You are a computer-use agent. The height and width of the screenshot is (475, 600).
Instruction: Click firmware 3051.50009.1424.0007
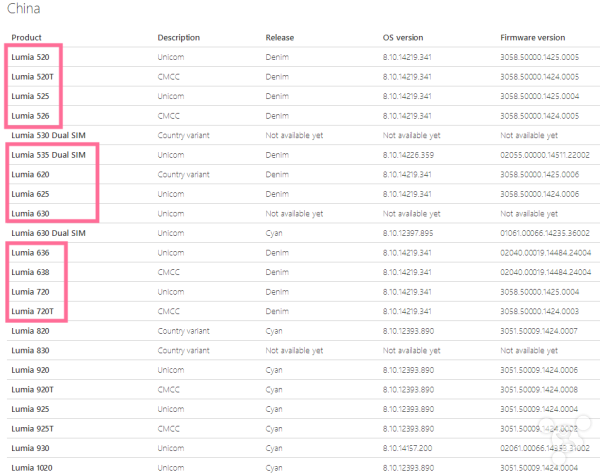[539, 331]
